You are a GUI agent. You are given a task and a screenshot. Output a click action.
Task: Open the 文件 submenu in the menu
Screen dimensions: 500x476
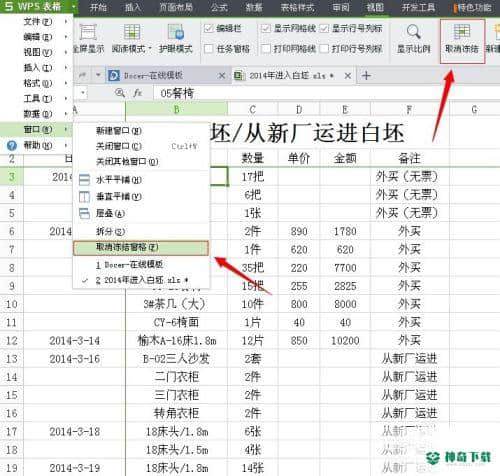(x=37, y=22)
